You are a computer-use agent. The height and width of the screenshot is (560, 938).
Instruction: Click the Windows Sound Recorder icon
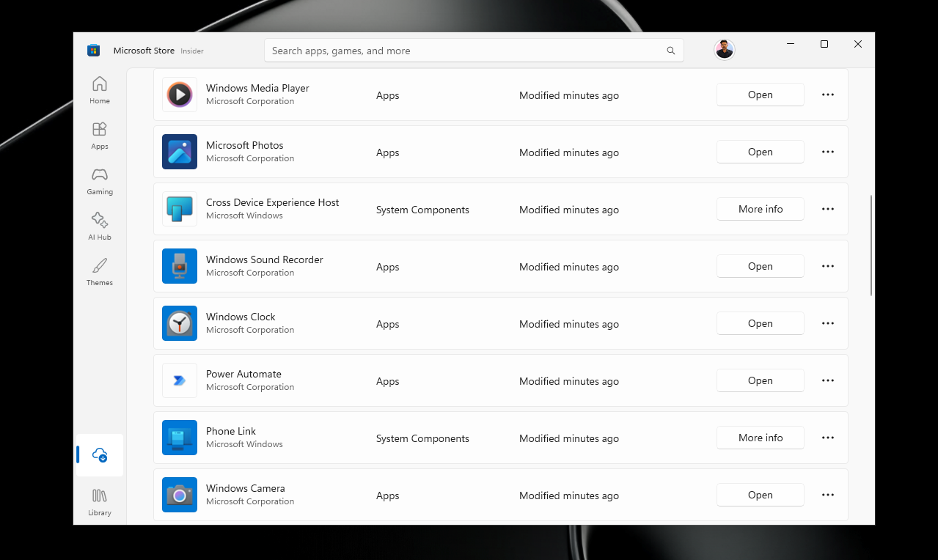(x=180, y=266)
